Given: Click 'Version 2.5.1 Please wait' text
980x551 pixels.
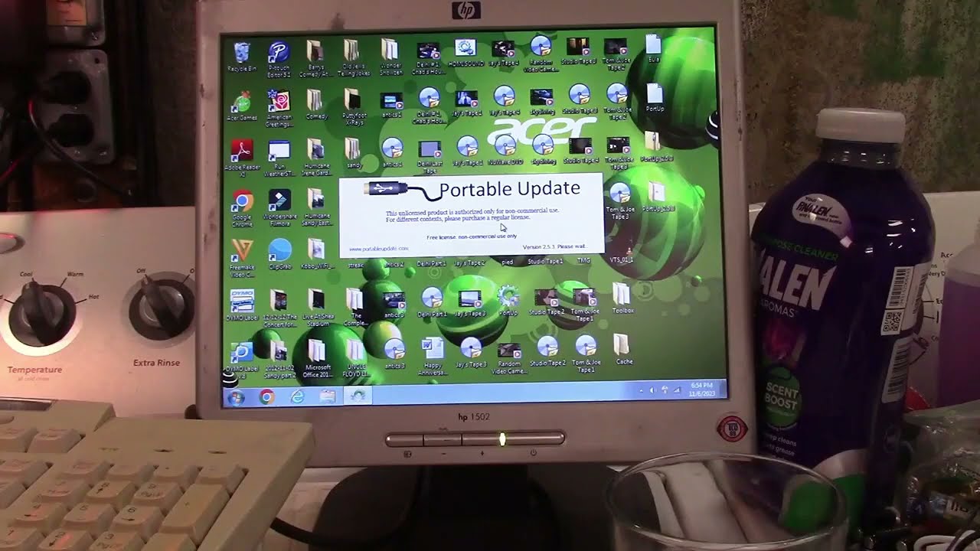Looking at the screenshot, I should [x=554, y=246].
